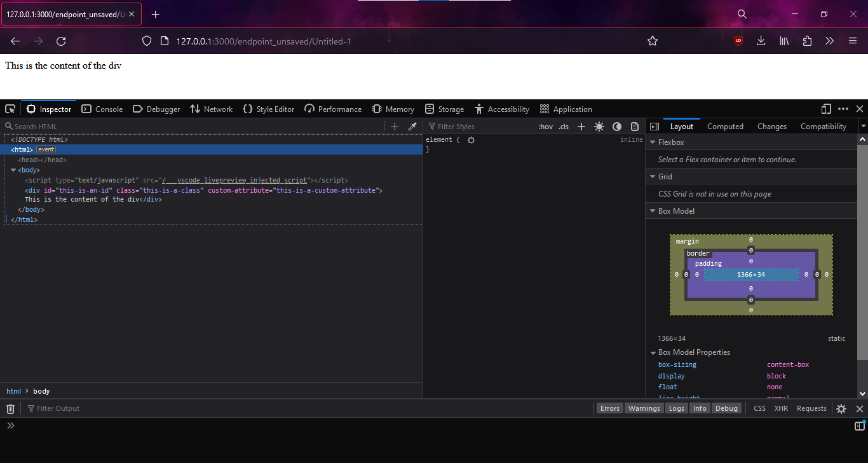Open the Style Editor tab
Image resolution: width=868 pixels, height=463 pixels.
coord(268,109)
